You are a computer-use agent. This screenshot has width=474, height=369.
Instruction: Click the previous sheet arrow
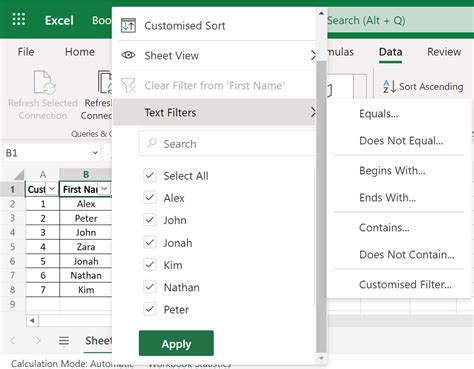13,341
